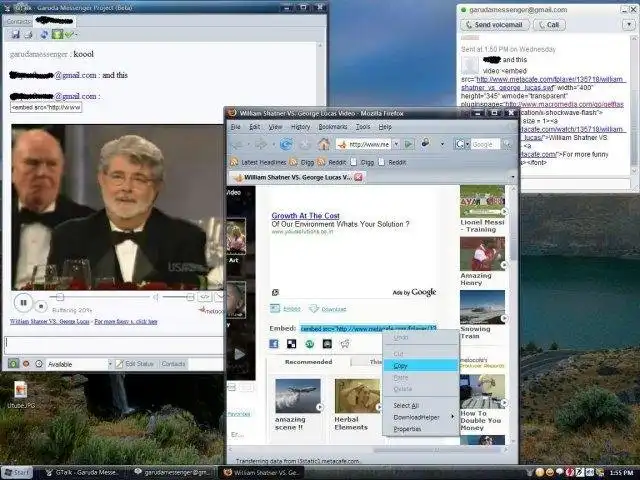This screenshot has width=640, height=480.
Task: Open the 'Growth At The Cost' ad link
Action: click(305, 216)
